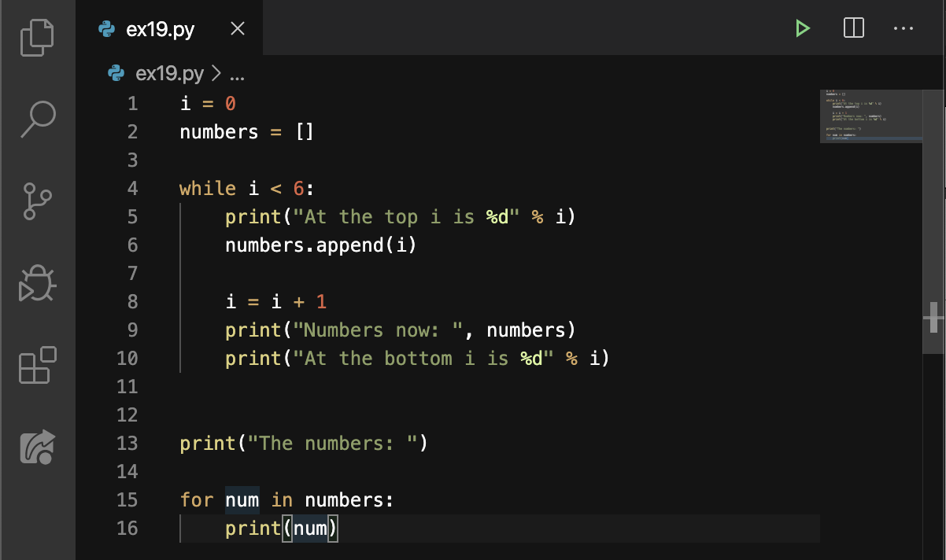Image resolution: width=946 pixels, height=560 pixels.
Task: Expand the breadcrumb ellipsis symbol list
Action: click(236, 75)
